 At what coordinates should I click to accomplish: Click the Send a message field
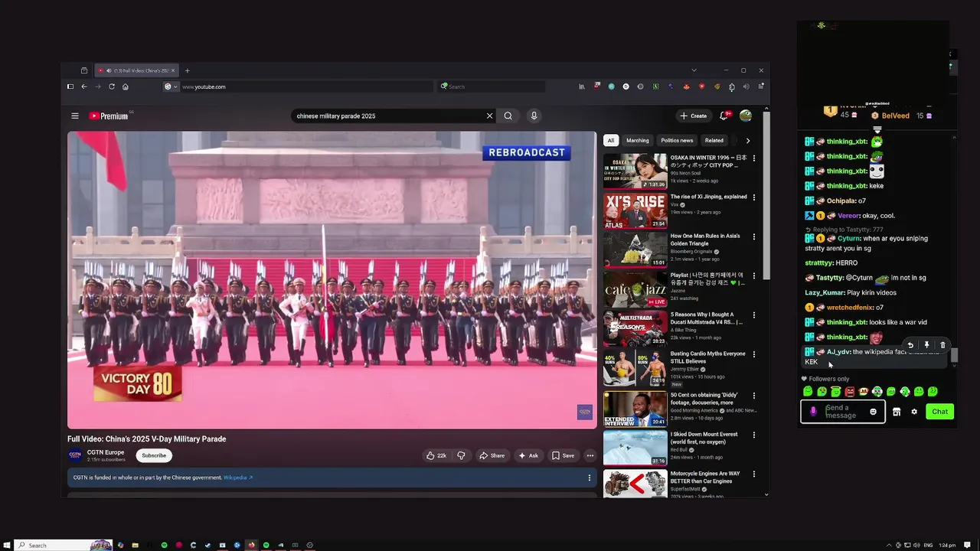tap(843, 412)
